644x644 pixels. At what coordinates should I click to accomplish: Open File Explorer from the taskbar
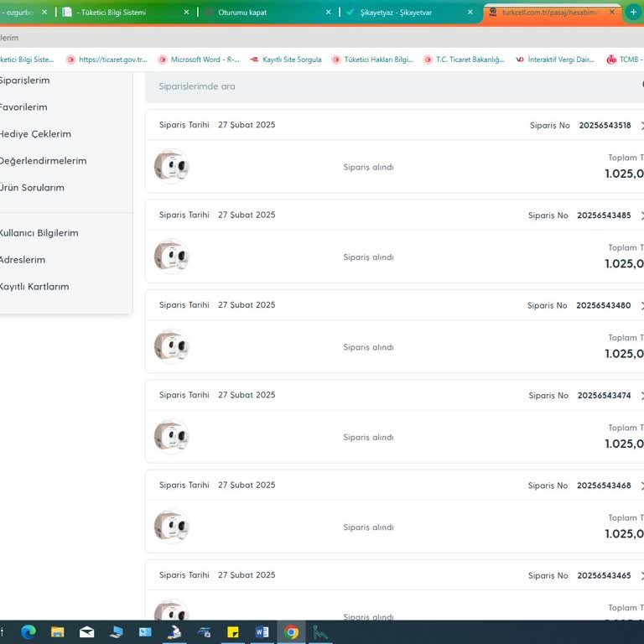pos(58,631)
